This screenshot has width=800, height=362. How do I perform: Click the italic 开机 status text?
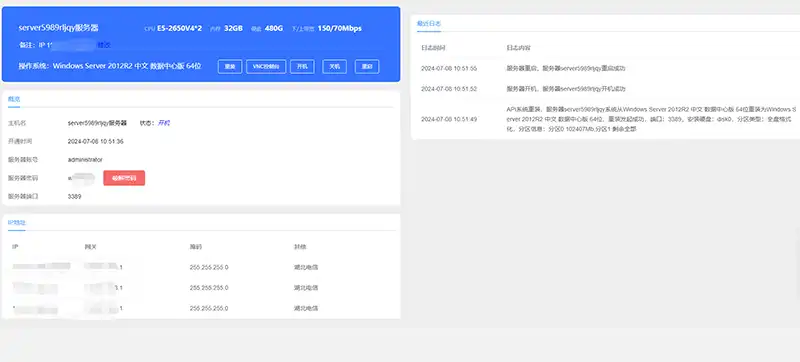click(164, 123)
